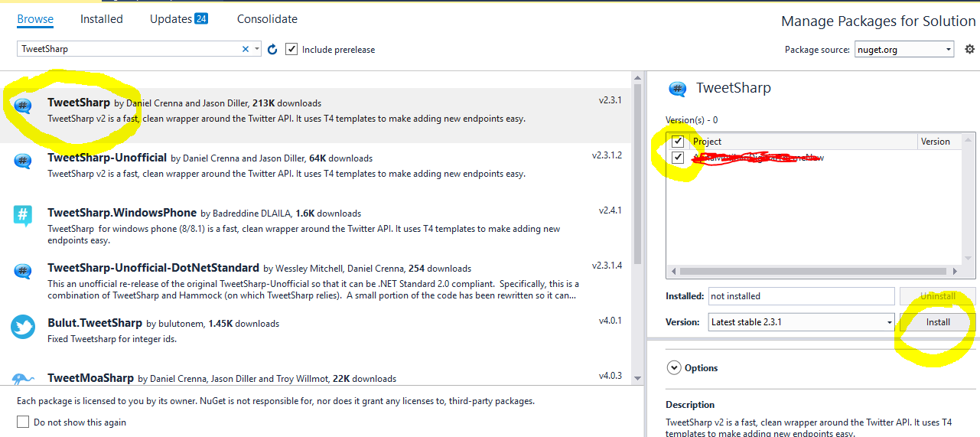Click the project list scroll left arrow
Viewport: 980px width, 437px height.
point(673,271)
